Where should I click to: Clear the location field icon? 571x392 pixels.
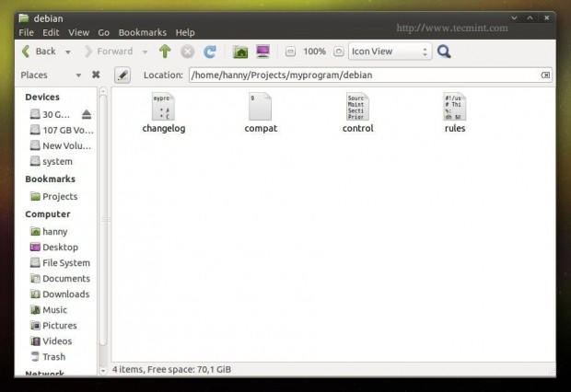pyautogui.click(x=545, y=75)
